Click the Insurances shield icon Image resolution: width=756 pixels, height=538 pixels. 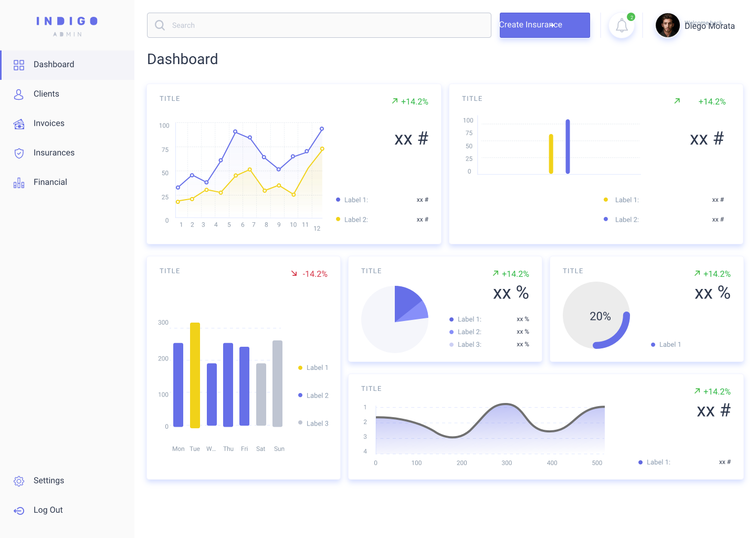point(19,153)
